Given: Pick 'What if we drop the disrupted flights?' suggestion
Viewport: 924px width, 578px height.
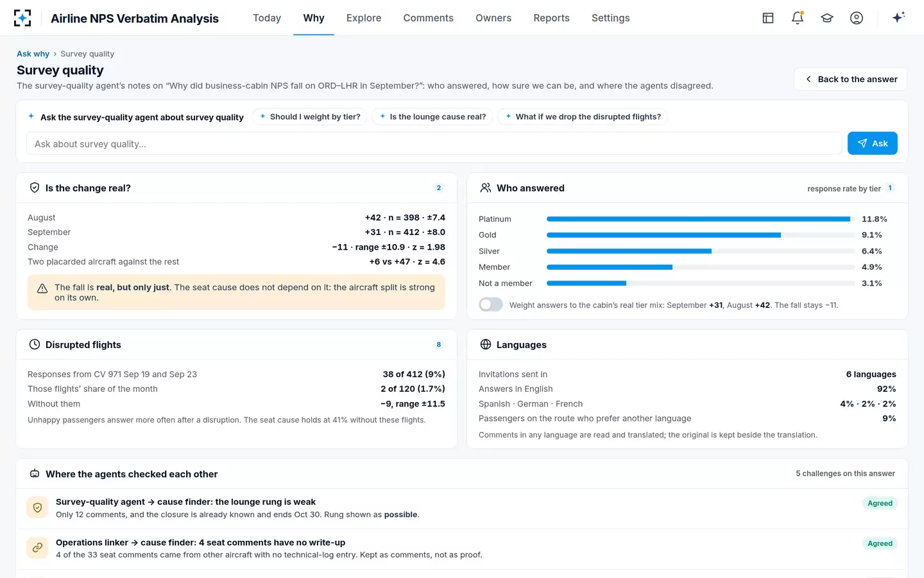Looking at the screenshot, I should tap(583, 116).
